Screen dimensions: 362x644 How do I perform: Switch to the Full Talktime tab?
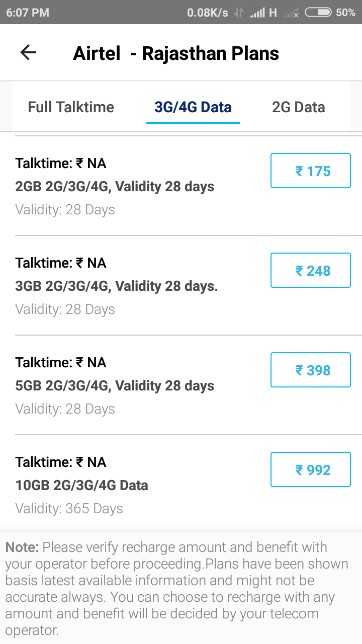pyautogui.click(x=71, y=107)
